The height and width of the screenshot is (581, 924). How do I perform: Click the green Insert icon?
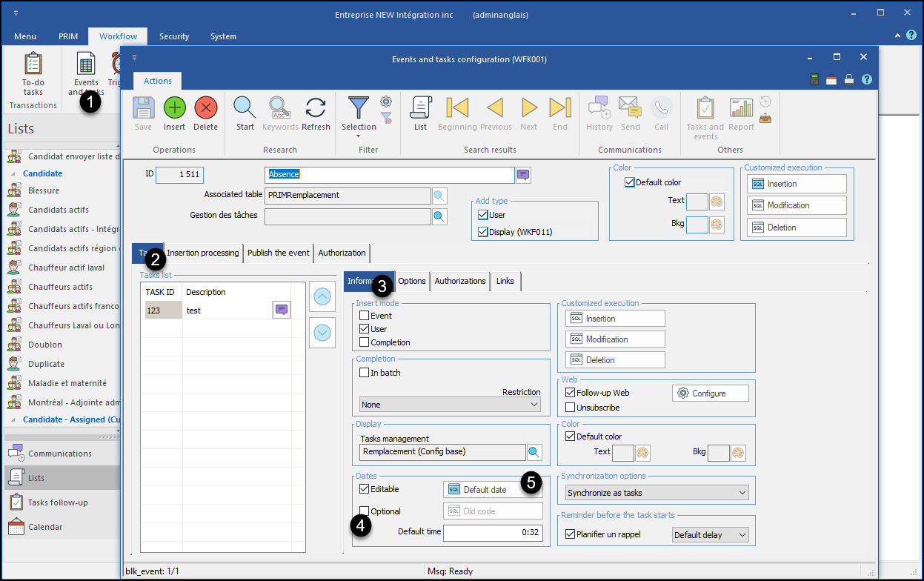pos(175,108)
